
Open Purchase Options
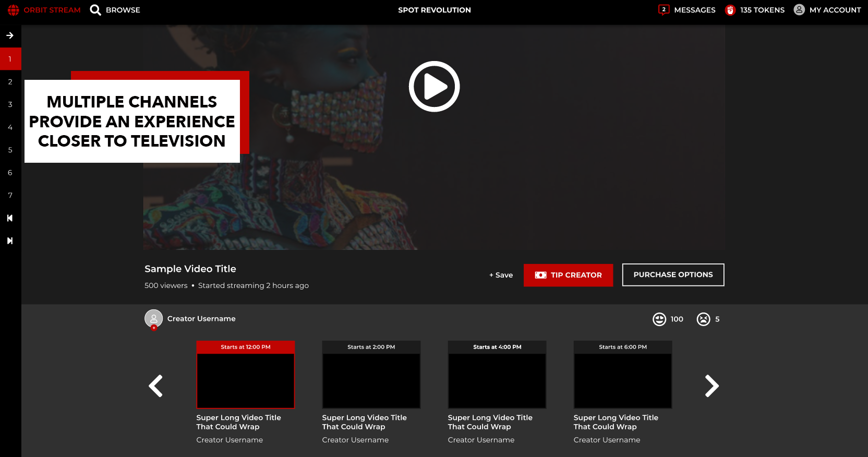tap(673, 275)
